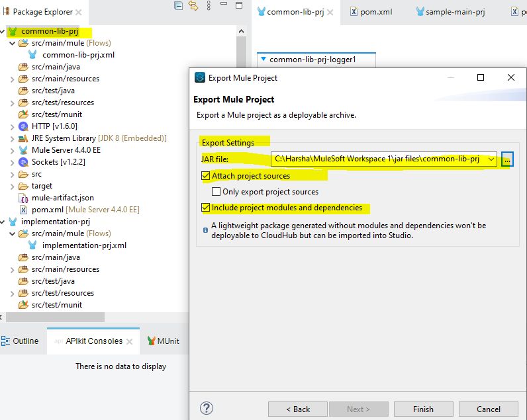Viewport: 527px width, 420px height.
Task: Click the target folder icon
Action: 23,186
